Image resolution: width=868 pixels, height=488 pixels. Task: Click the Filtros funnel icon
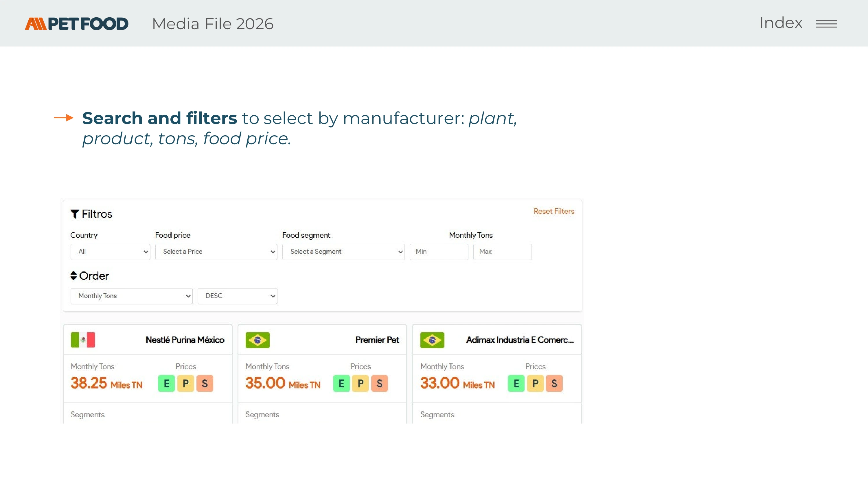(74, 214)
